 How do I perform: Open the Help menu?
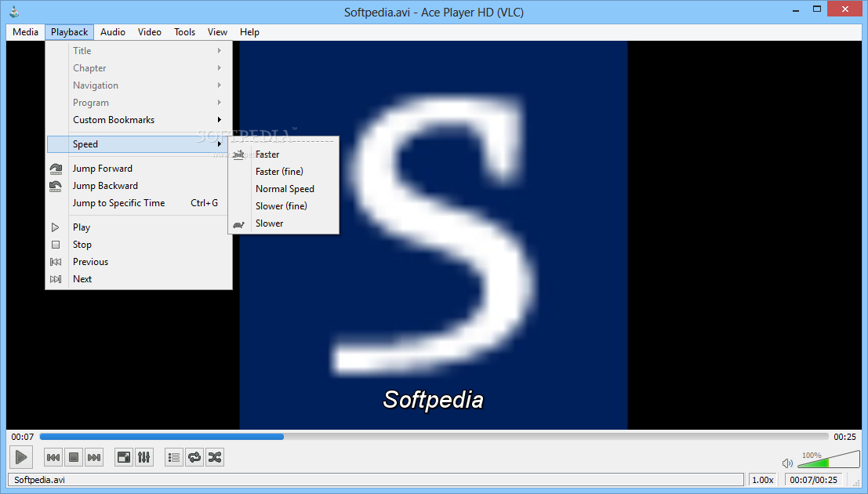pyautogui.click(x=249, y=32)
